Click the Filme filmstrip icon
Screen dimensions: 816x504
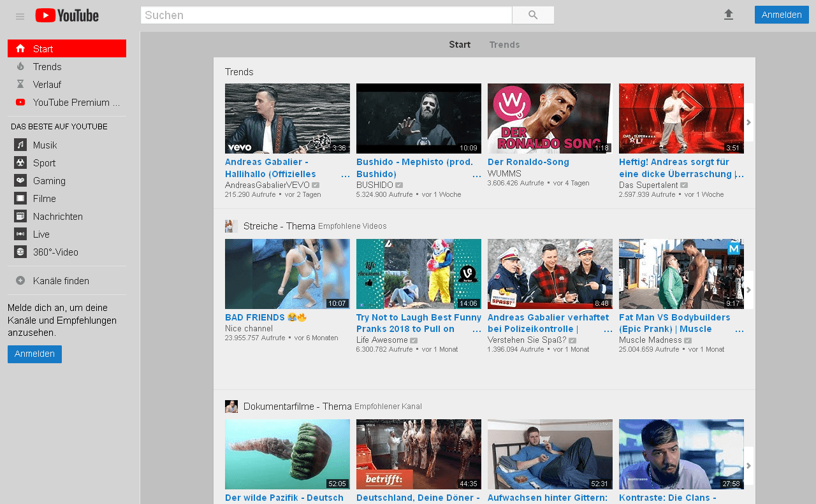[x=20, y=198]
